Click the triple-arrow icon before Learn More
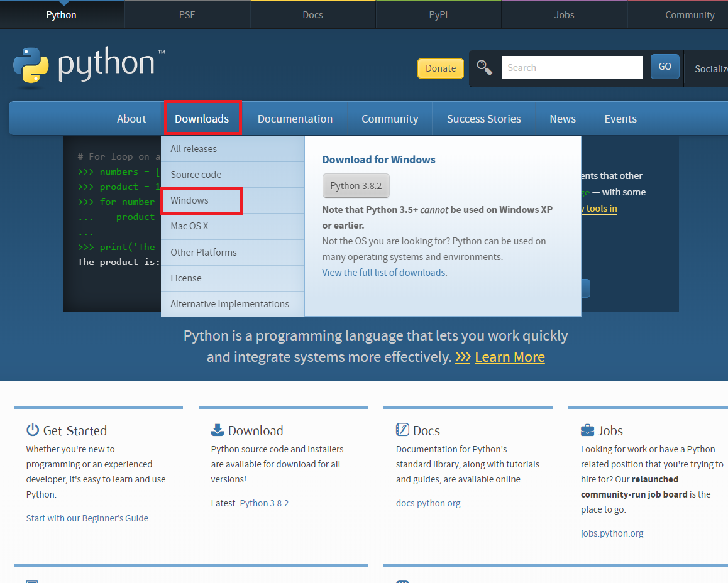Screen dimensions: 728x583 point(463,357)
